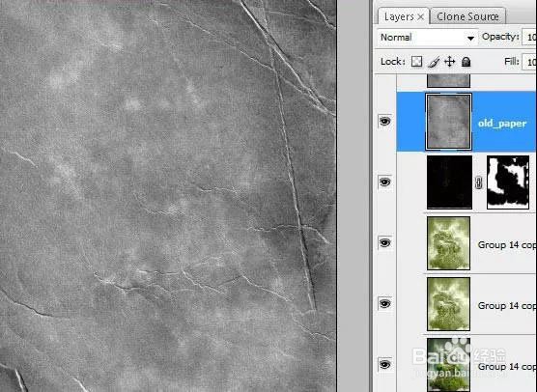Screen dimensions: 537x392
Task: Select the second Group 14 copy thumbnail
Action: [449, 304]
